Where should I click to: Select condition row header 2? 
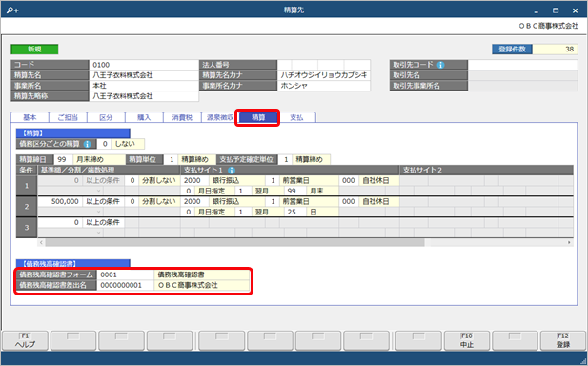(27, 207)
